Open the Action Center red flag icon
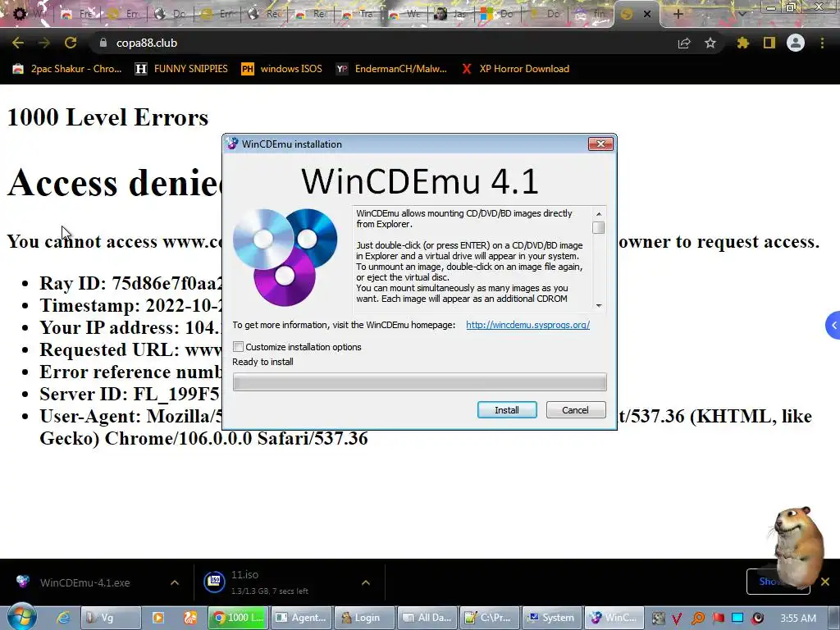This screenshot has width=840, height=630. (x=718, y=619)
